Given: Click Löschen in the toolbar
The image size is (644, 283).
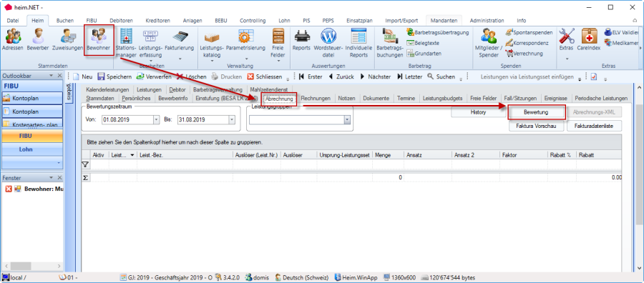Looking at the screenshot, I should coord(192,76).
